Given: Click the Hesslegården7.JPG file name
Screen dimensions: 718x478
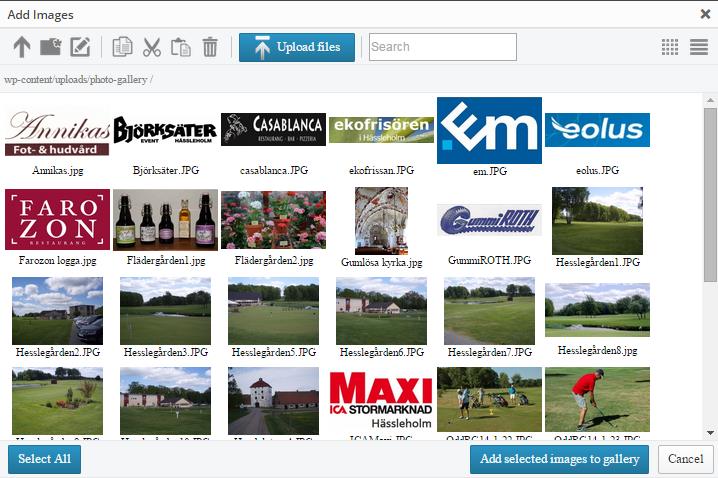Looking at the screenshot, I should (490, 353).
